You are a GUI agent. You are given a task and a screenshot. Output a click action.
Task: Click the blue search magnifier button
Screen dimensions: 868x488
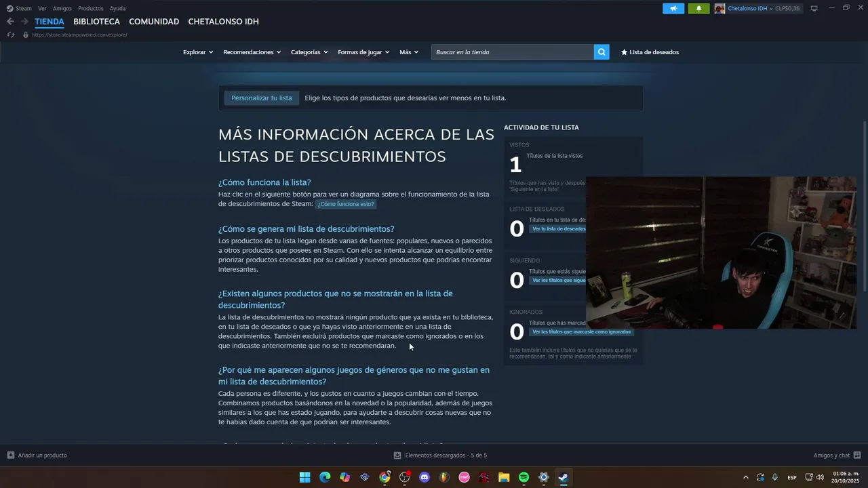tap(601, 52)
